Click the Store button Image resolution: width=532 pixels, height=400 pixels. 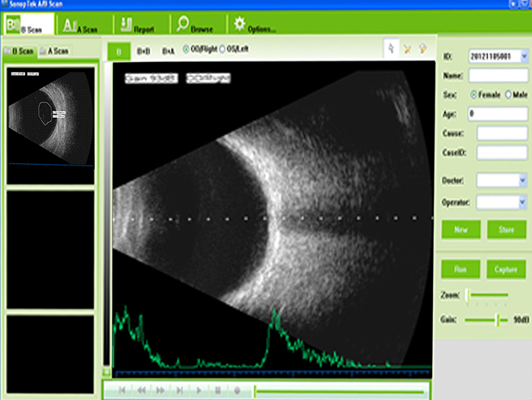click(506, 230)
